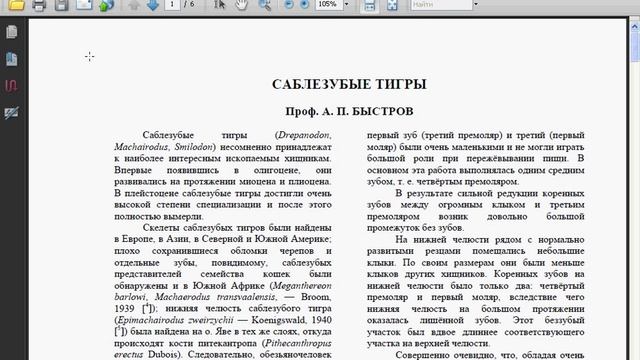The width and height of the screenshot is (640, 360).
Task: Click the italic word Pithecanthropus
Action: click(x=298, y=343)
